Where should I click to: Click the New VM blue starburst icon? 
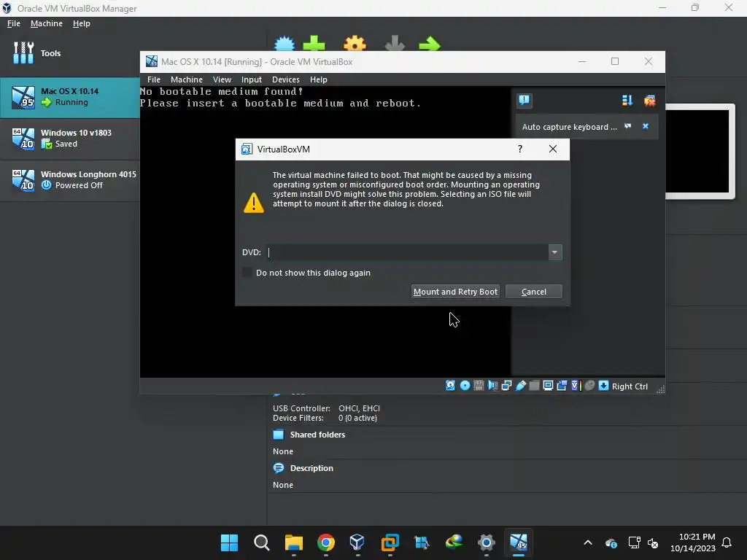tap(285, 44)
